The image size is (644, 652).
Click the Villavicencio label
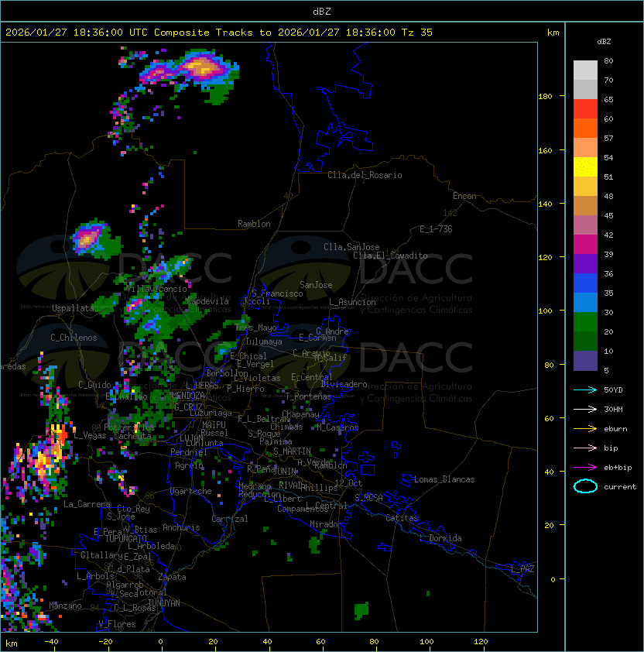coord(156,289)
